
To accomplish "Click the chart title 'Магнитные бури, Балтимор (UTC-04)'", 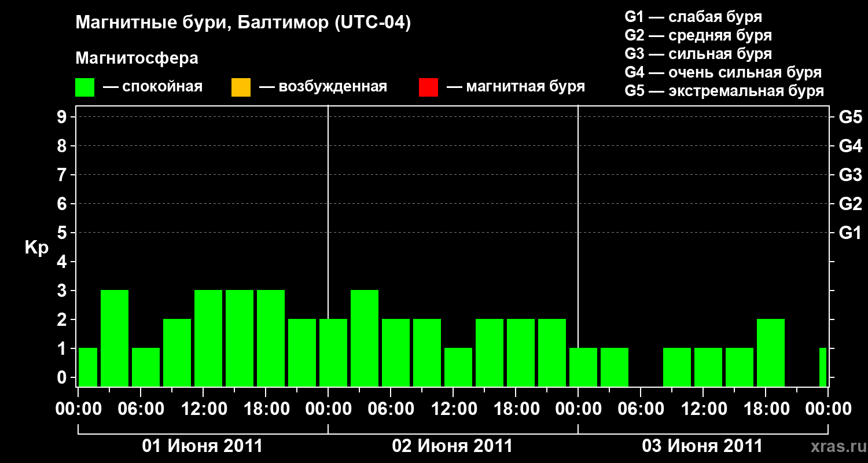I will click(x=243, y=24).
